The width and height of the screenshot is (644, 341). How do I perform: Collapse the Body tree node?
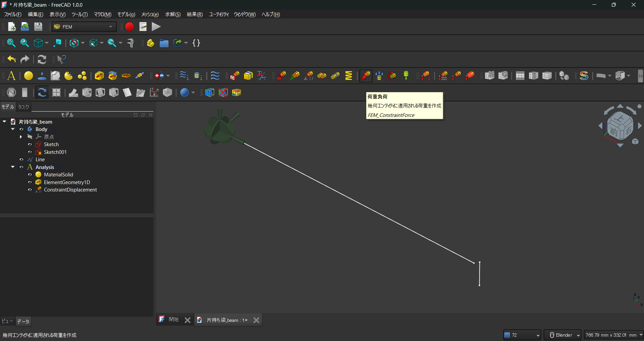[13, 129]
